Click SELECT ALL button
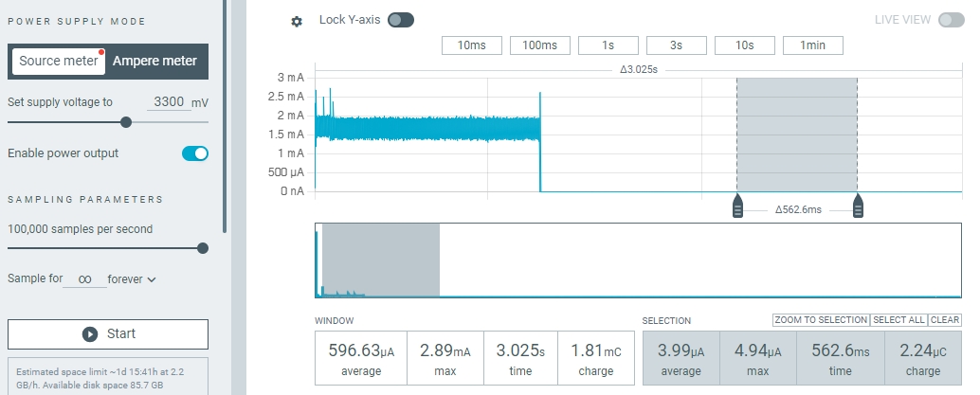This screenshot has height=395, width=980. pyautogui.click(x=898, y=320)
